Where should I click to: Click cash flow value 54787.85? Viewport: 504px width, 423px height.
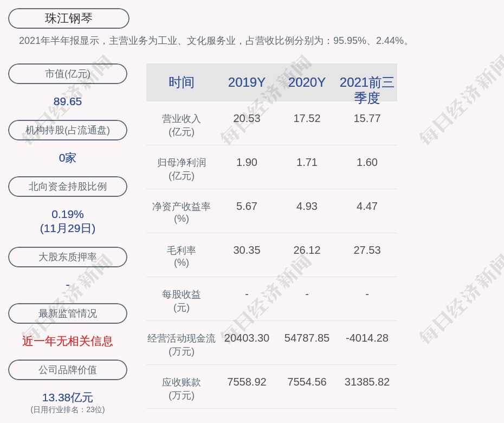coord(307,338)
